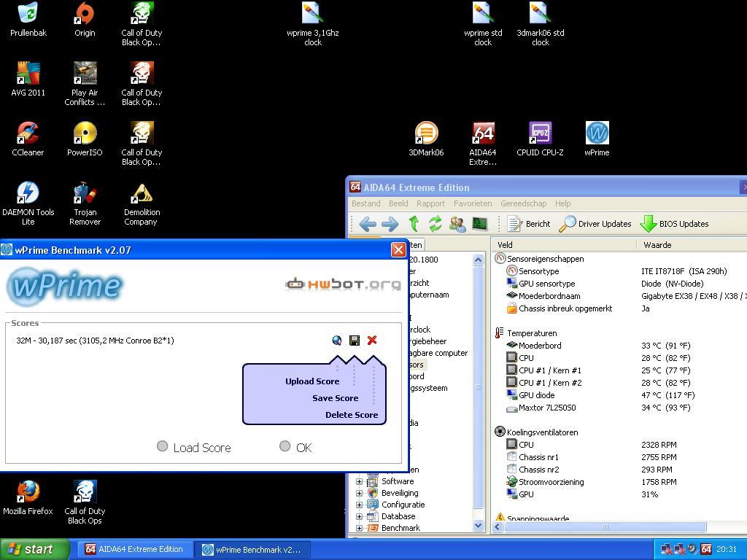747x560 pixels.
Task: Select Sensortype row in AIDA64
Action: tap(619, 271)
